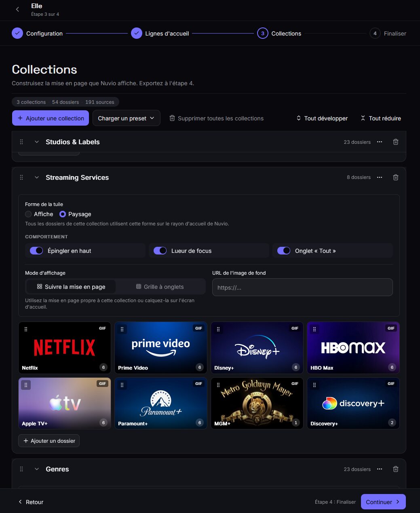
Task: Click the source count badge on Discovery+
Action: (392, 423)
